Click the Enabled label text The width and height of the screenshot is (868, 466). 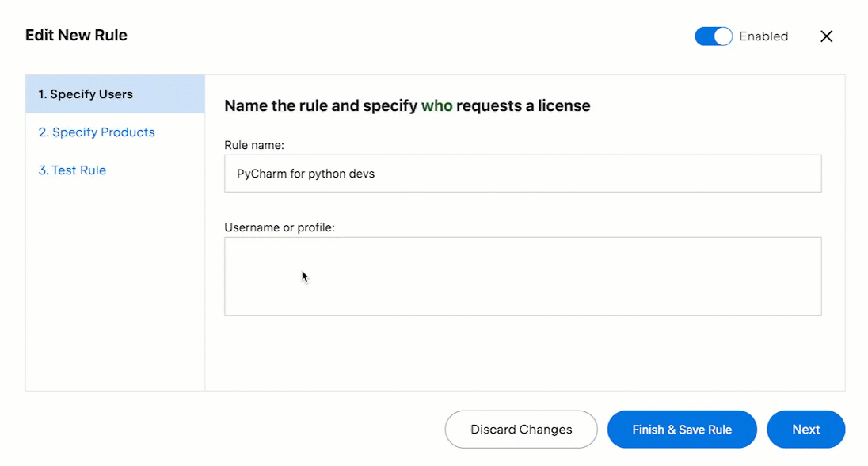coord(763,36)
